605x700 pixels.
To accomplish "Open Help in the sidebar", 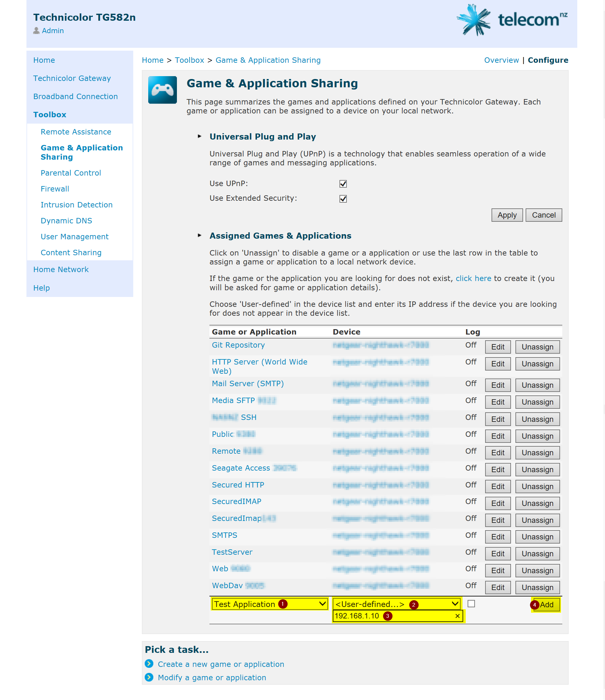I will [41, 288].
